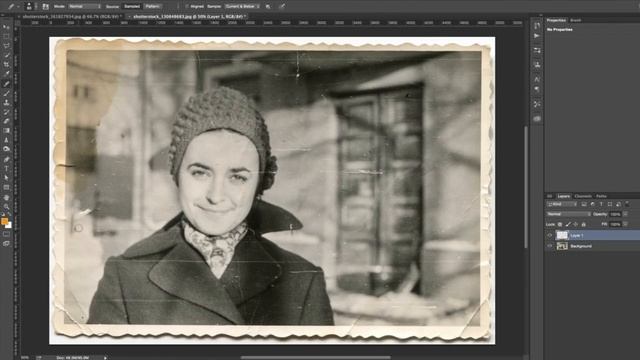Select the Rectangle shape tool
This screenshot has height=360, width=640.
click(6, 187)
